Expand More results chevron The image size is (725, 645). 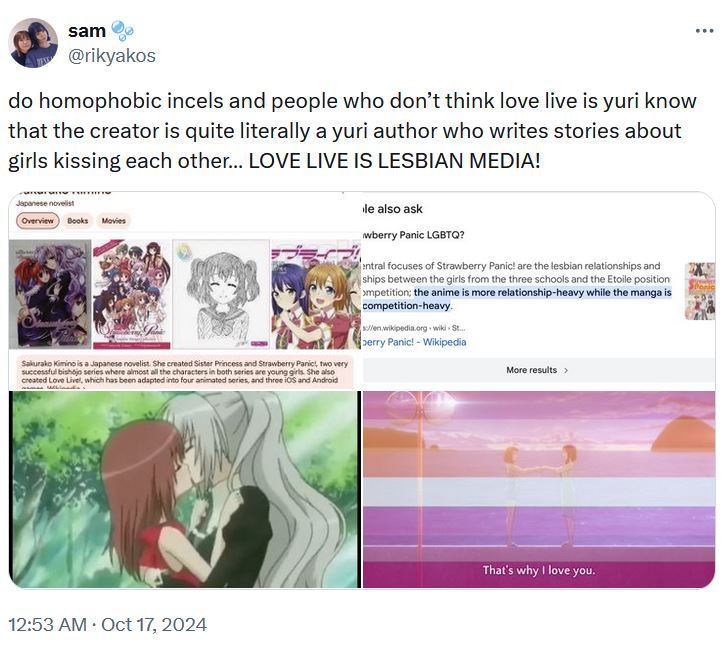[x=566, y=370]
